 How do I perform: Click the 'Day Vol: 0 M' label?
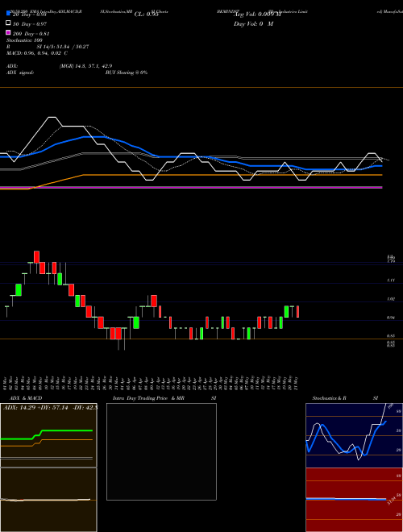[253, 24]
